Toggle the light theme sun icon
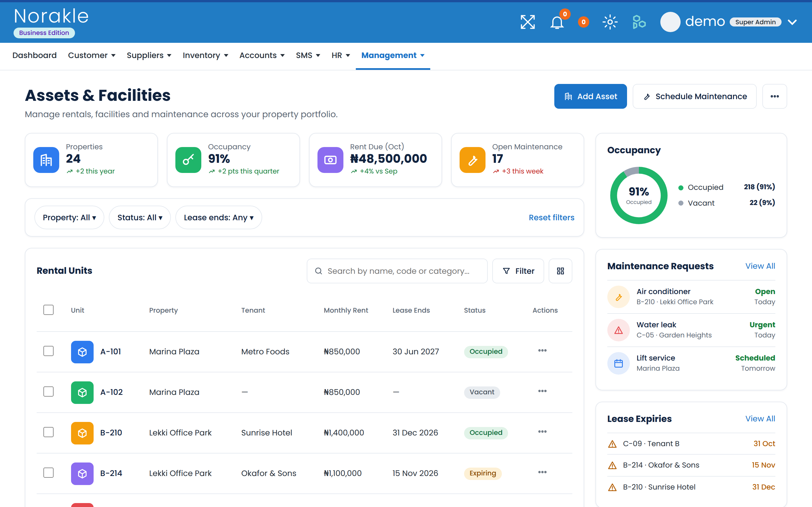The width and height of the screenshot is (812, 507). [x=610, y=22]
